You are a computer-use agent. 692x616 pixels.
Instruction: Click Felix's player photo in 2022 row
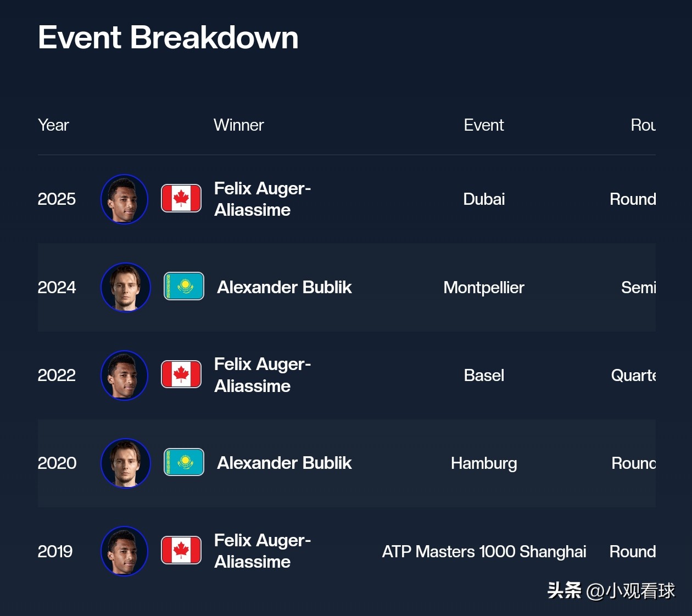[125, 376]
